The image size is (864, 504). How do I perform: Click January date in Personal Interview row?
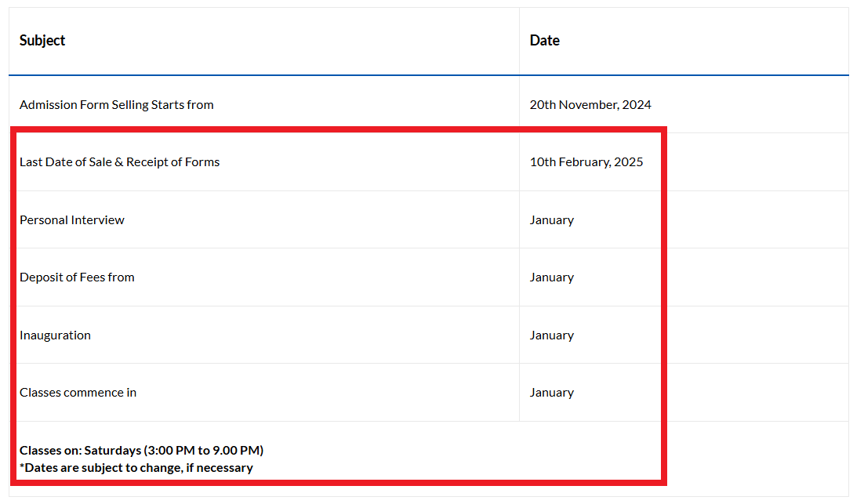tap(552, 220)
